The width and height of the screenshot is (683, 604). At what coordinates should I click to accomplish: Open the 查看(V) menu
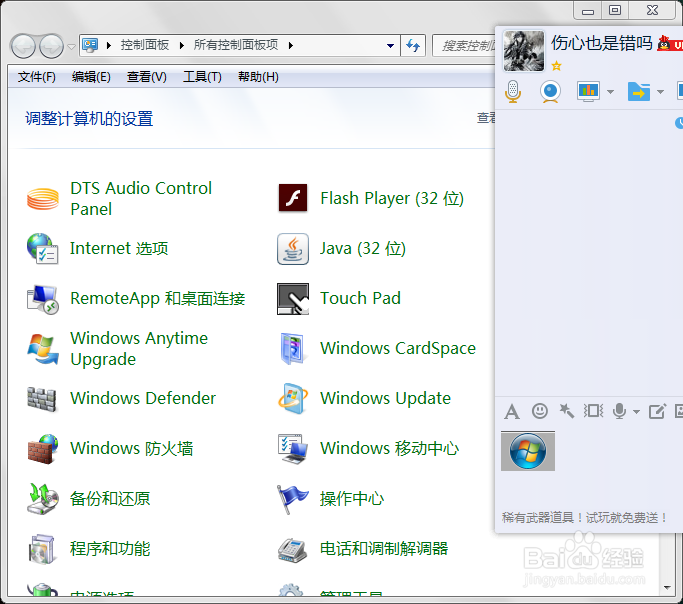pos(146,77)
